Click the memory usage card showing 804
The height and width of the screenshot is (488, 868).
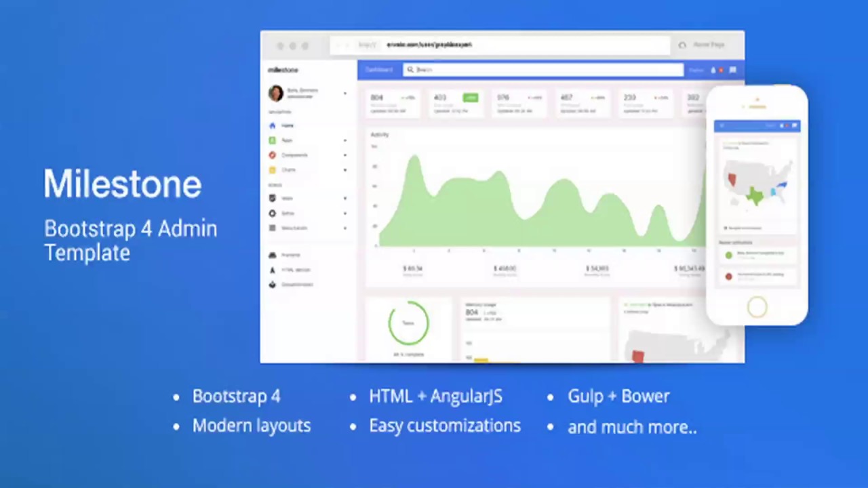(x=535, y=330)
